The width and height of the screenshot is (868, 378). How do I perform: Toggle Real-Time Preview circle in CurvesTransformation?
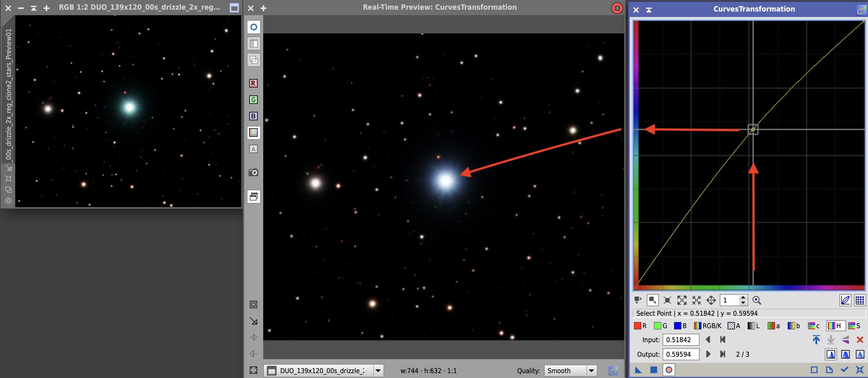669,370
